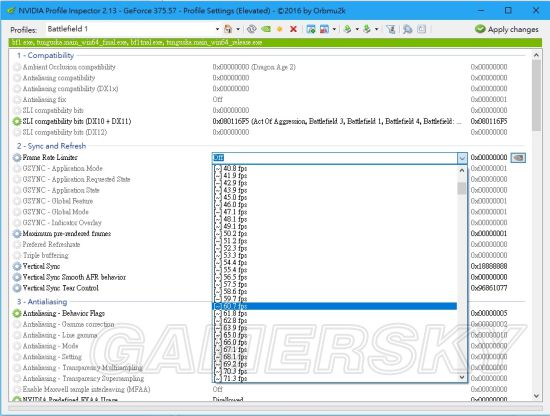The image size is (550, 416).
Task: Click the green NVIDIA restore defaults icon
Action: [266, 29]
